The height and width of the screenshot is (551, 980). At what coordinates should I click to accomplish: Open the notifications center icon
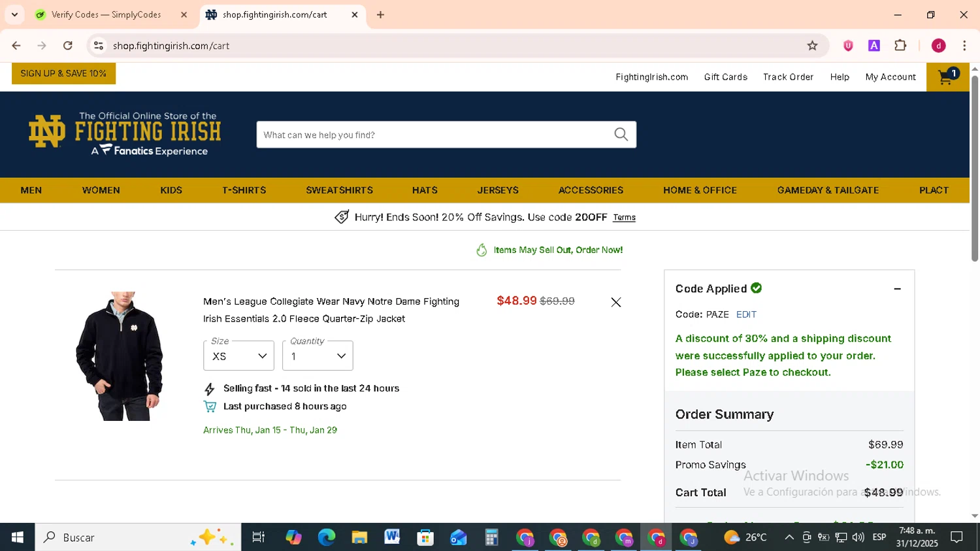tap(956, 537)
